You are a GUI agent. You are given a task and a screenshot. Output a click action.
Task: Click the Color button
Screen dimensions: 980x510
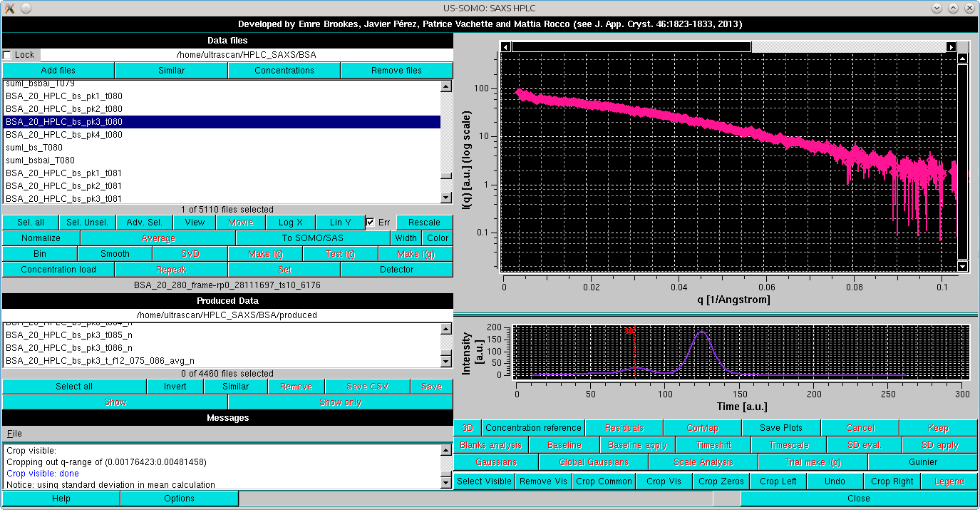click(438, 238)
